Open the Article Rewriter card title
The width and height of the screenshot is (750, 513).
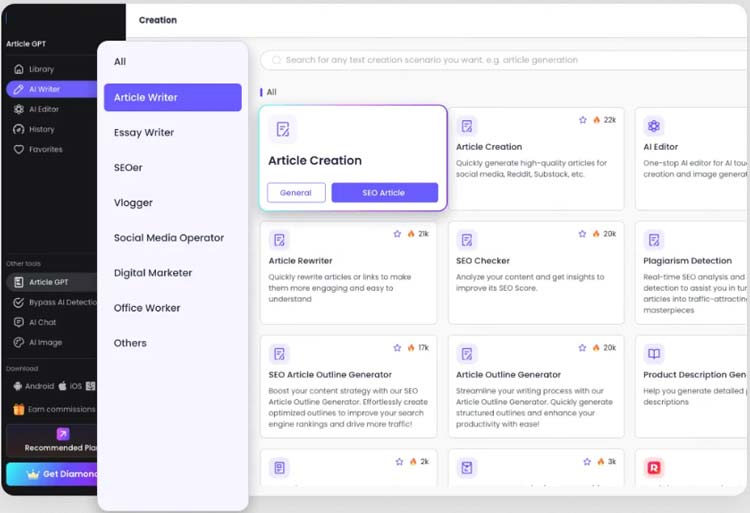tap(300, 261)
